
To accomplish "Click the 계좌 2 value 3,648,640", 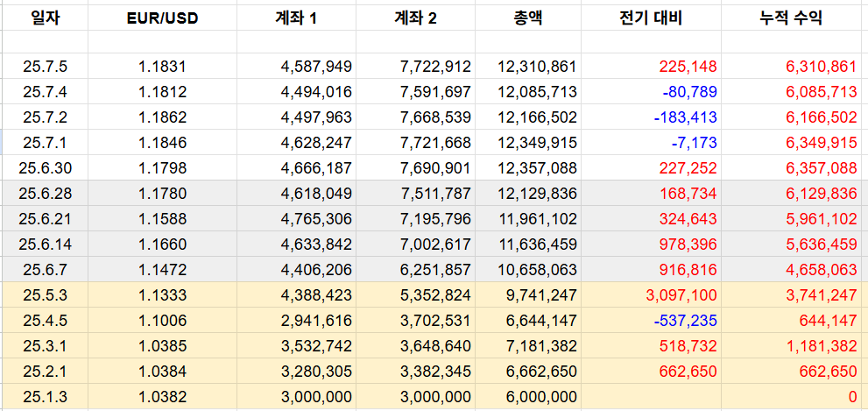I will [415, 345].
